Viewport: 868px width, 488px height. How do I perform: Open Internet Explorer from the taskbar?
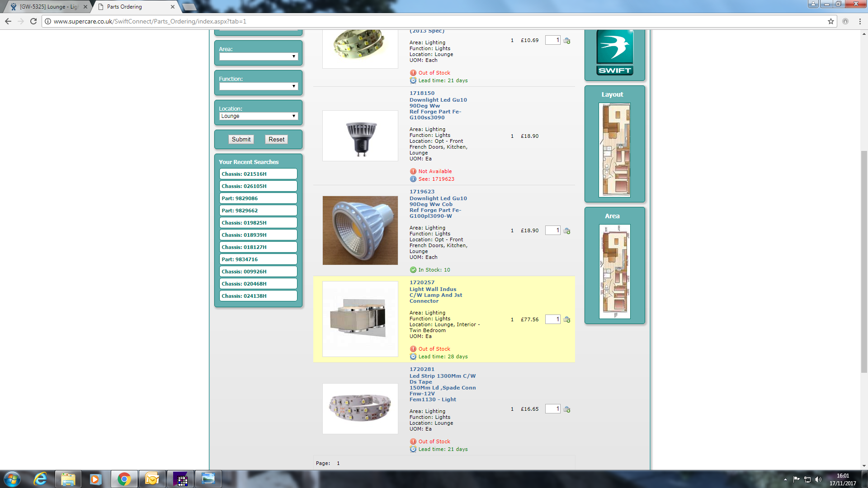41,479
